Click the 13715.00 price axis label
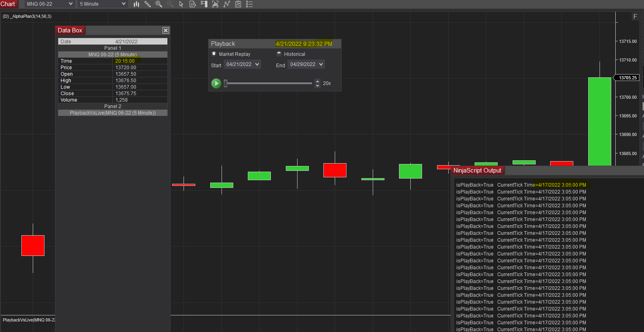The height and width of the screenshot is (332, 644). point(628,41)
